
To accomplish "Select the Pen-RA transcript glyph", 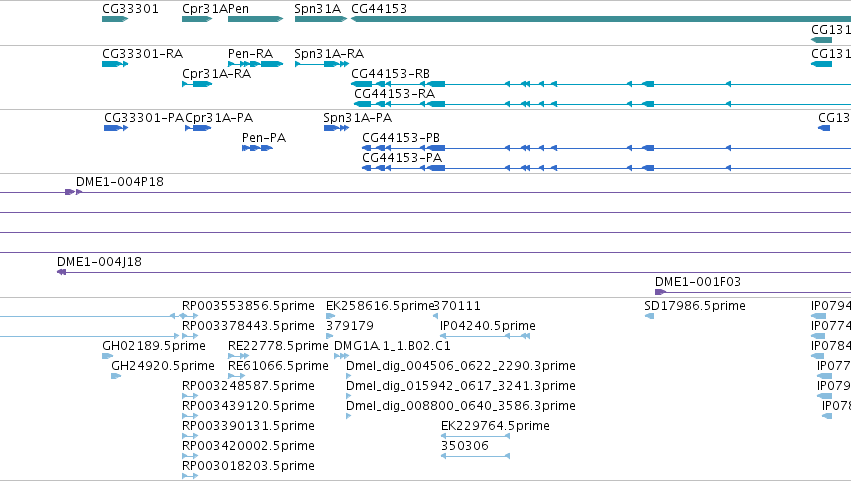I will (x=256, y=64).
